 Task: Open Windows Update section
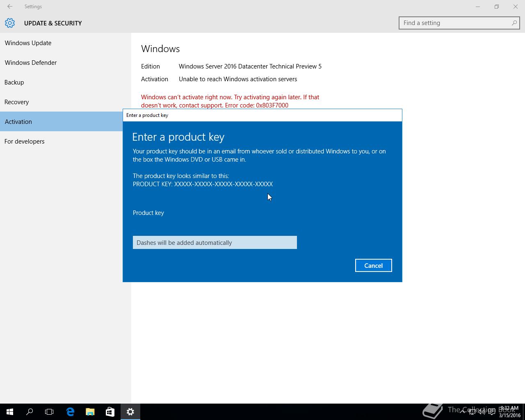tap(66, 43)
